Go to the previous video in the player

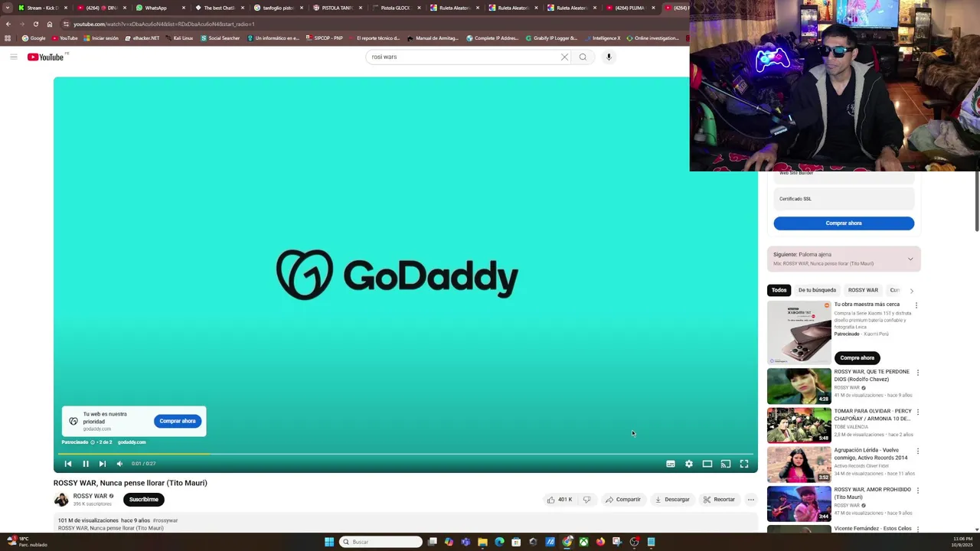pyautogui.click(x=68, y=464)
